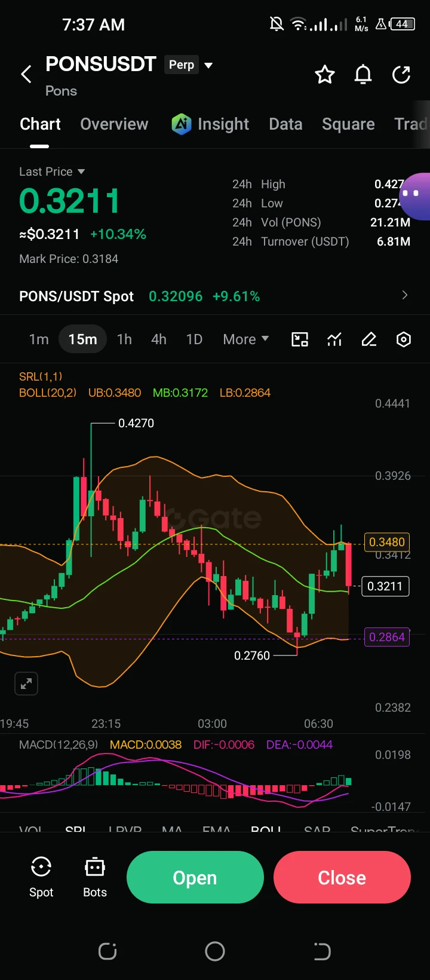The height and width of the screenshot is (980, 430).
Task: Select the 1m timeframe
Action: click(39, 339)
